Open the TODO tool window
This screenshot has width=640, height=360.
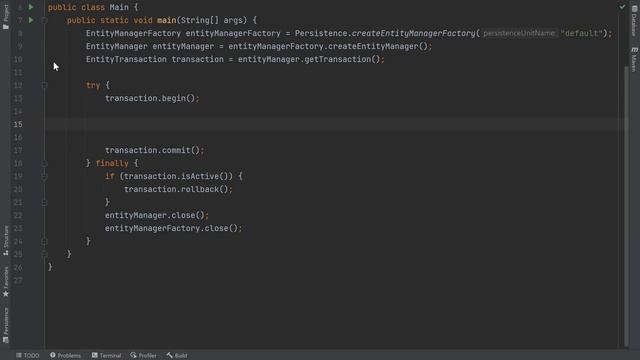[x=27, y=356]
